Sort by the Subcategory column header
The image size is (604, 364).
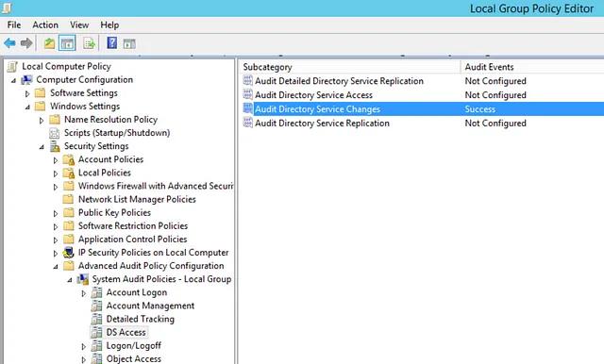point(349,67)
